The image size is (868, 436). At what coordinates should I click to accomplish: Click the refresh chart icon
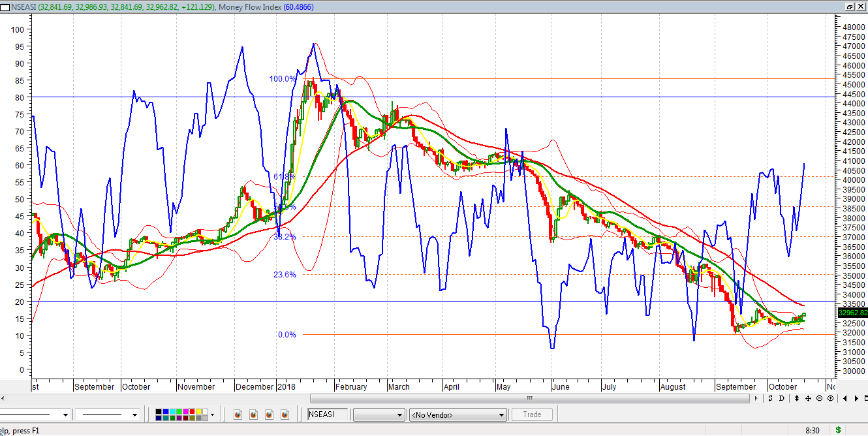click(x=771, y=398)
